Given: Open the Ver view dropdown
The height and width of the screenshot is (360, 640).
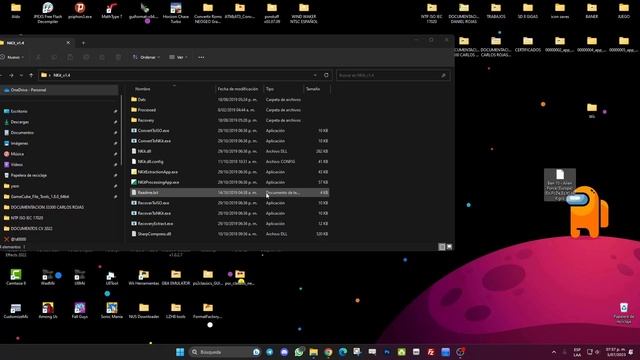Looking at the screenshot, I should click(x=178, y=58).
